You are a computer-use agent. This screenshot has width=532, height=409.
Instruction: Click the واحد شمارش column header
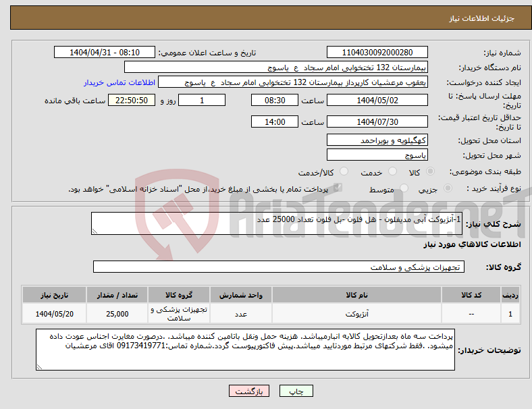240,295
